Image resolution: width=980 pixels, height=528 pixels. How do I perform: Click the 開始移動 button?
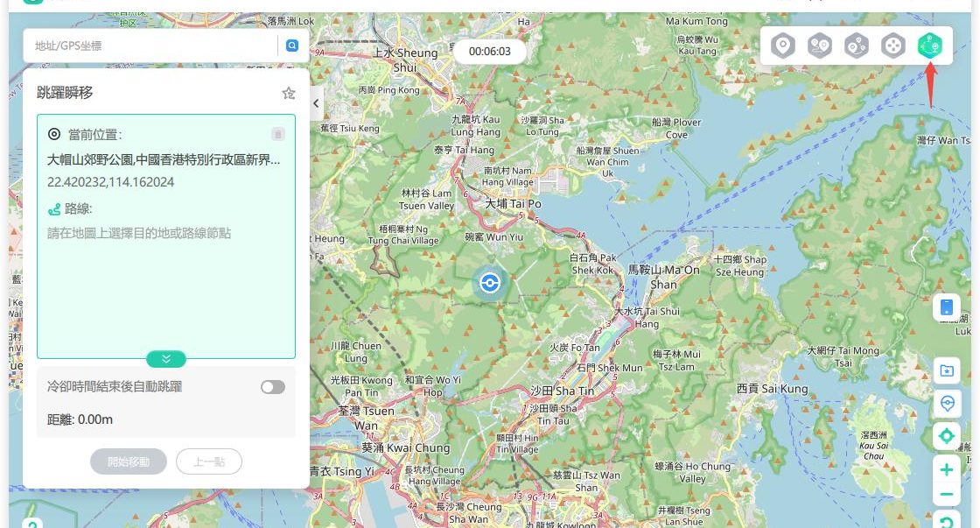(129, 461)
